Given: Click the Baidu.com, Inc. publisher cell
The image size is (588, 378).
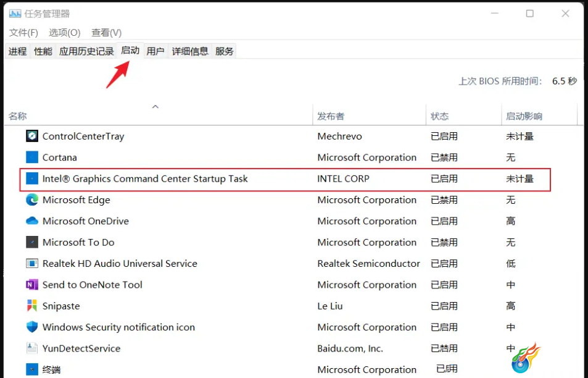Looking at the screenshot, I should [350, 349].
